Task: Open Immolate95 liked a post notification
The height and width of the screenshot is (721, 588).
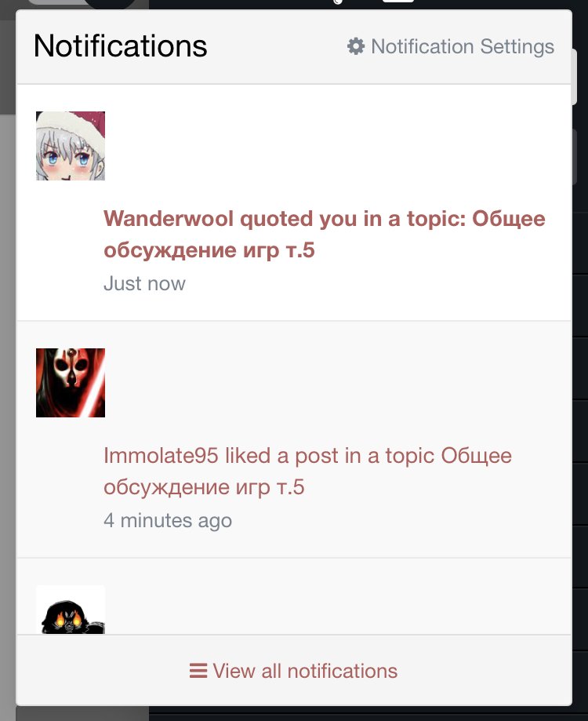Action: (x=307, y=471)
